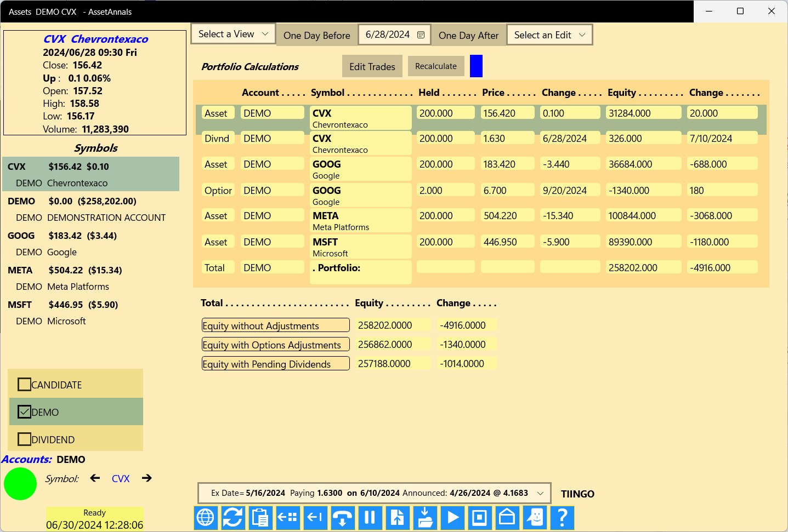Screen dimensions: 788x532
Task: Click the blue CVX symbol link
Action: click(121, 478)
